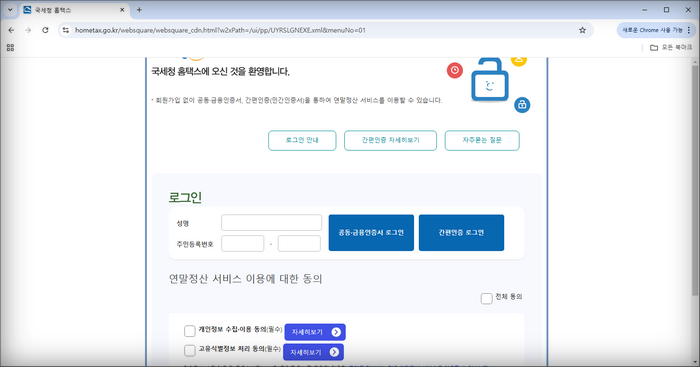Focus the first 주민등록번호 field

pyautogui.click(x=242, y=244)
